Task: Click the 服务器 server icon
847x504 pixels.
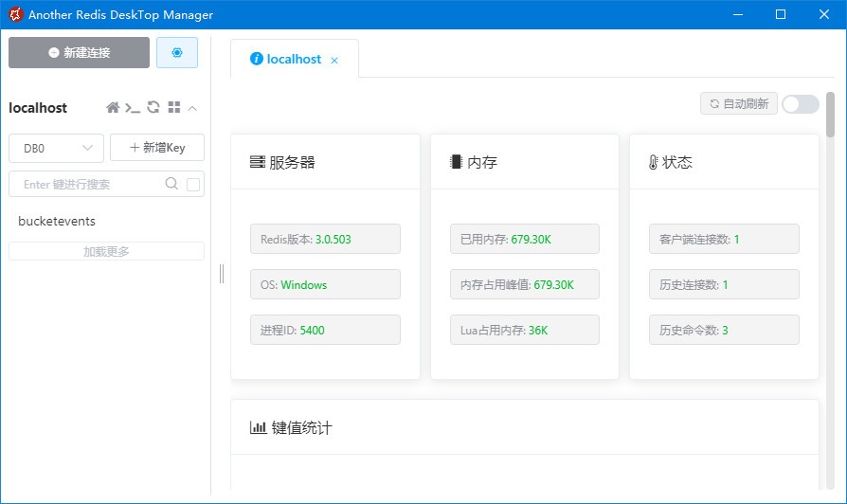Action: click(x=257, y=161)
